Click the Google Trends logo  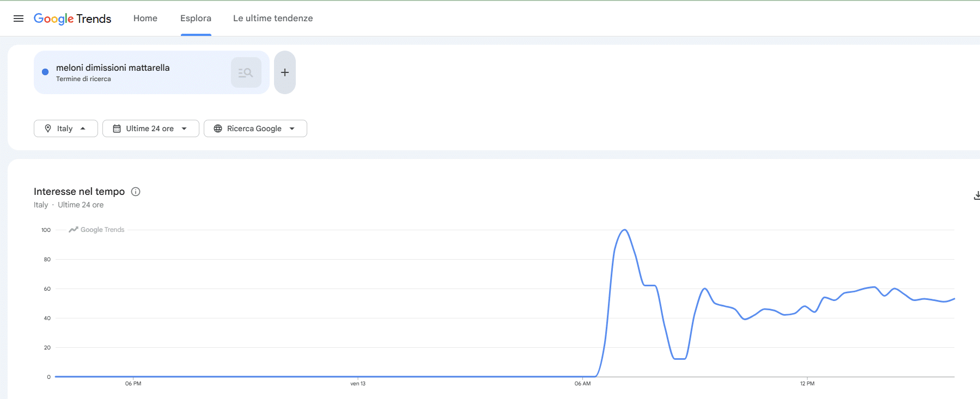(x=72, y=19)
